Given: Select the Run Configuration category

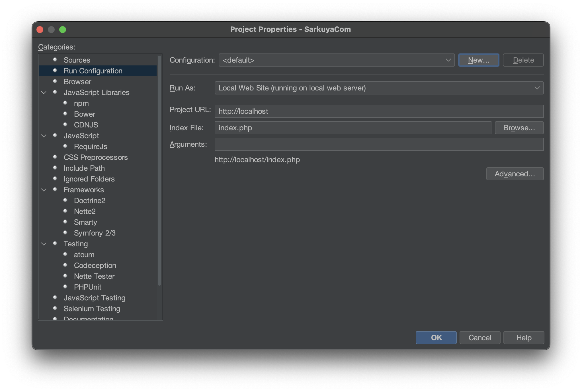Looking at the screenshot, I should [98, 71].
